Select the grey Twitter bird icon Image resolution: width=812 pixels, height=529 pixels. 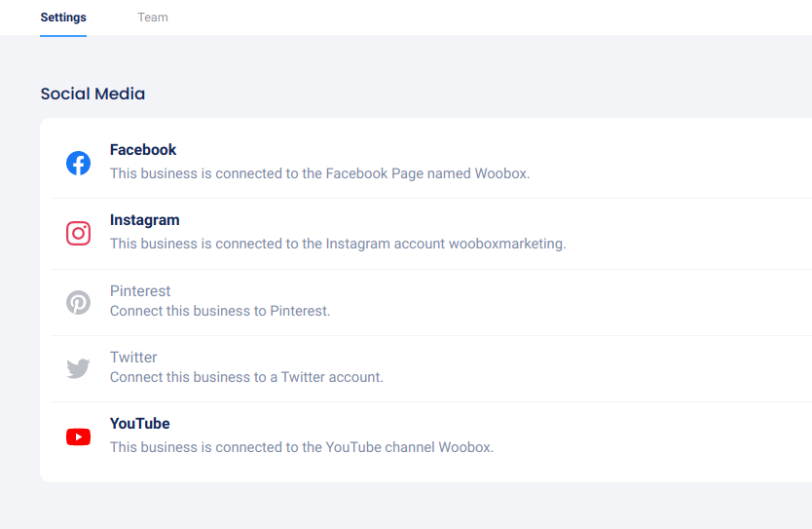click(x=78, y=368)
